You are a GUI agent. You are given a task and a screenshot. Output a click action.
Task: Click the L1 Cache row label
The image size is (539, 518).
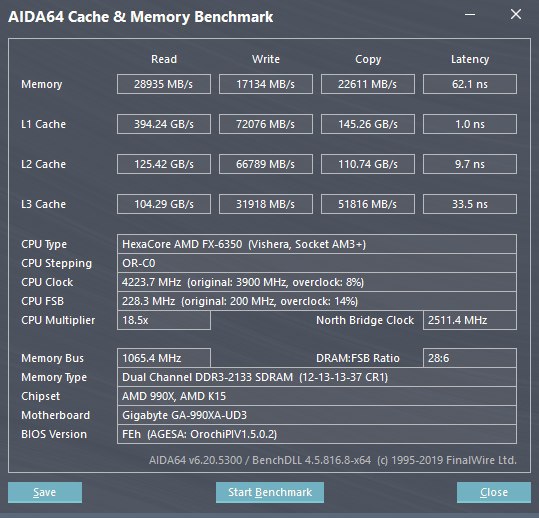tap(43, 124)
